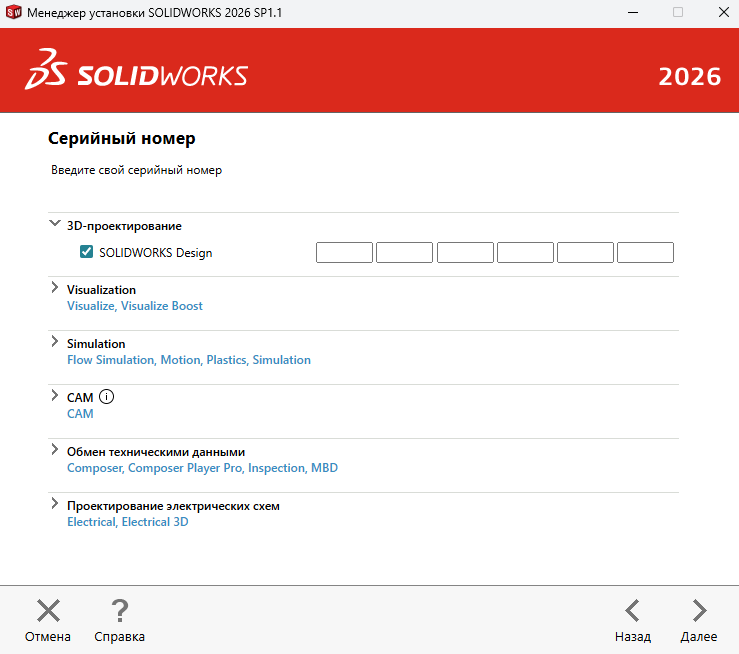The width and height of the screenshot is (739, 654).
Task: Click the last serial number field
Action: (x=645, y=253)
